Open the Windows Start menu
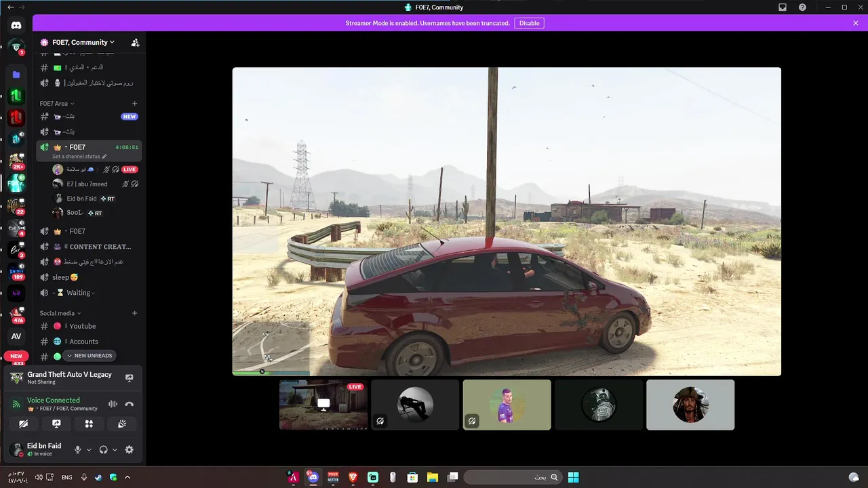The image size is (868, 488). coord(573,477)
